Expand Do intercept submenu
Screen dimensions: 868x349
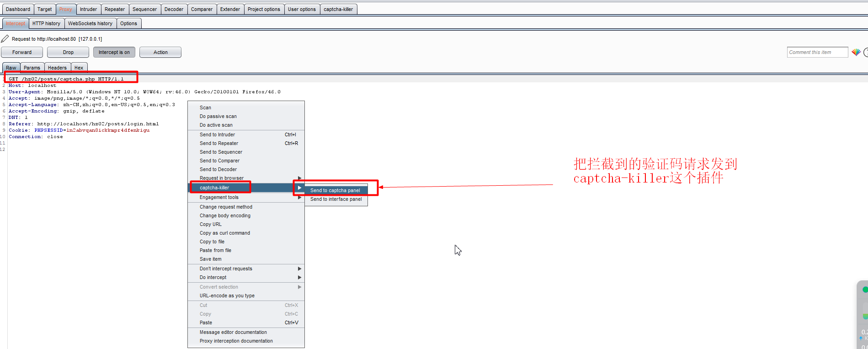pyautogui.click(x=246, y=278)
